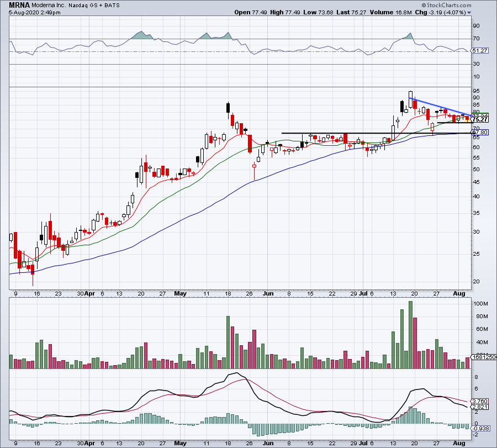Click the volume tag reading 16812500
Image resolution: width=497 pixels, height=448 pixels.
point(484,357)
